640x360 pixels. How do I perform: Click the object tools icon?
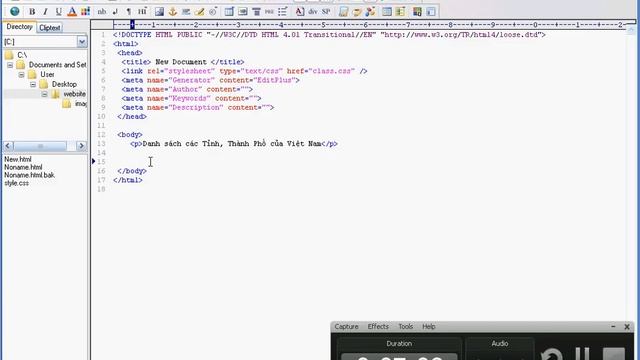370,12
